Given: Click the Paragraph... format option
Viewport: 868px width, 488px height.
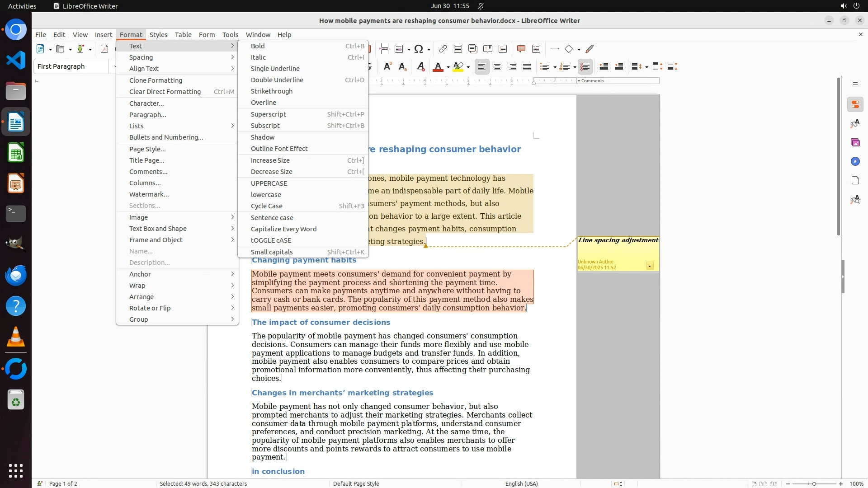Looking at the screenshot, I should point(147,115).
